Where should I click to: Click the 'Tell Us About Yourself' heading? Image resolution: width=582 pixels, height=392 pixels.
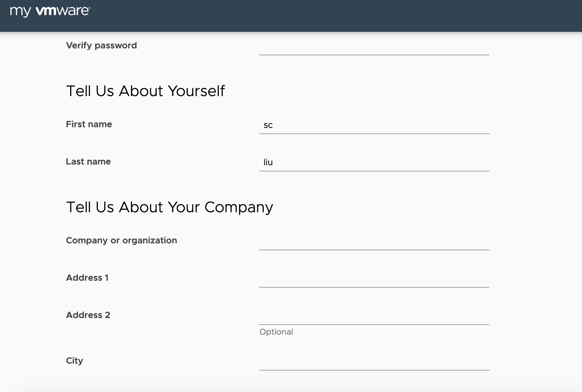pyautogui.click(x=145, y=91)
